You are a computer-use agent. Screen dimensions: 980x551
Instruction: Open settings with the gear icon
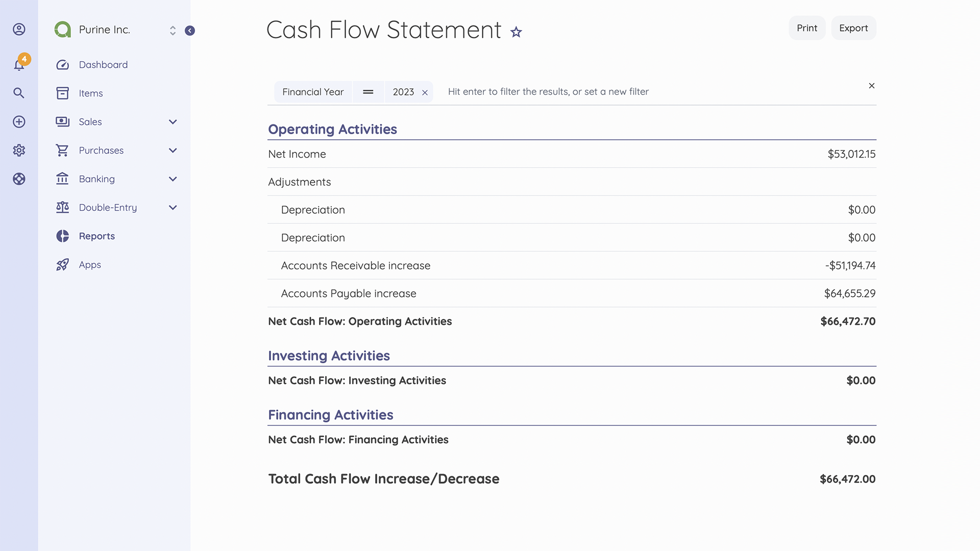coord(19,150)
